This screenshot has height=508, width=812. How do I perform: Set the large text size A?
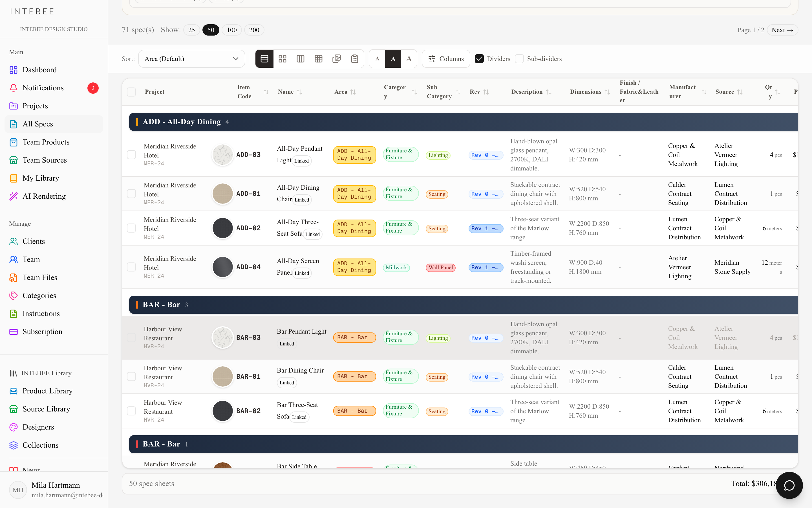tap(409, 59)
